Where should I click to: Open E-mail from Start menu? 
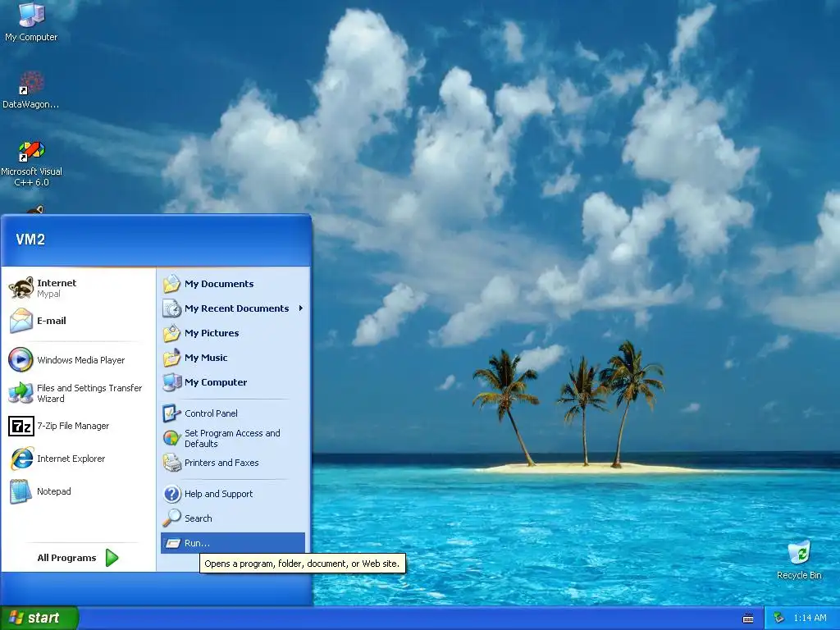(78, 321)
